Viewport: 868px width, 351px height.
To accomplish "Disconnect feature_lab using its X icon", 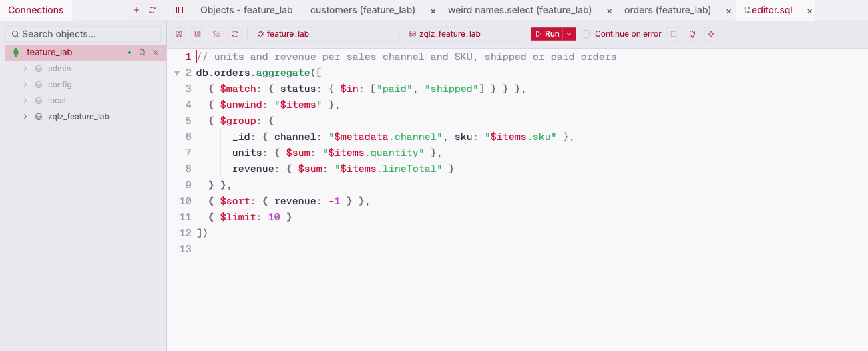I will click(156, 53).
